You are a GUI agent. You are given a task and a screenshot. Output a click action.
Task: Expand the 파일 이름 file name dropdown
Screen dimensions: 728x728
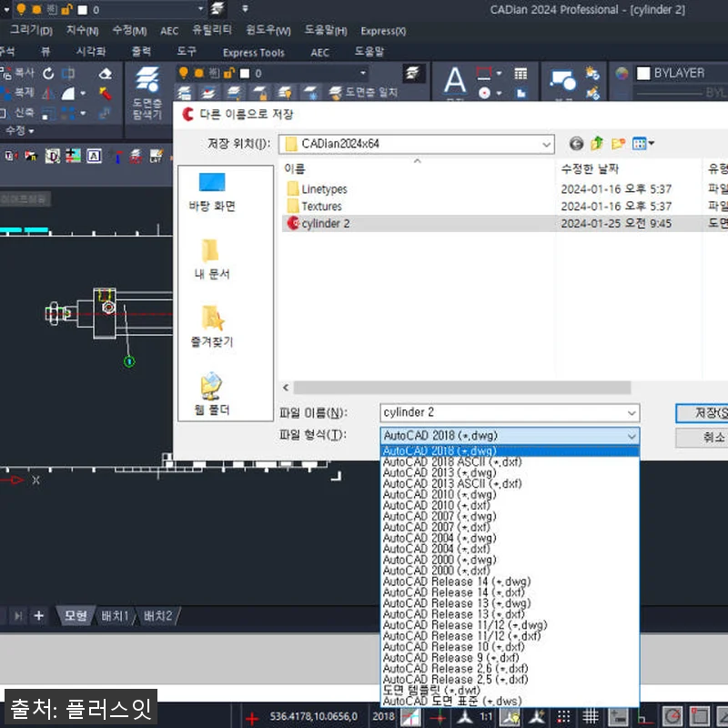click(x=632, y=412)
